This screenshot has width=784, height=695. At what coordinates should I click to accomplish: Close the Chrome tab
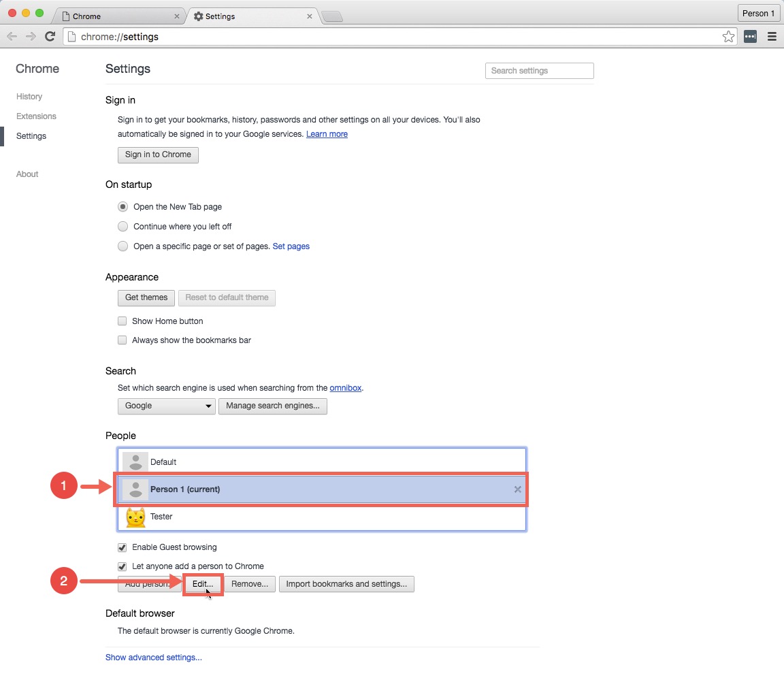click(x=176, y=16)
